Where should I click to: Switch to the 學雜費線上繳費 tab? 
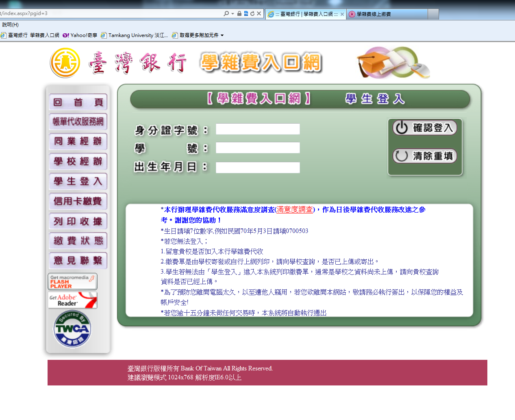387,14
